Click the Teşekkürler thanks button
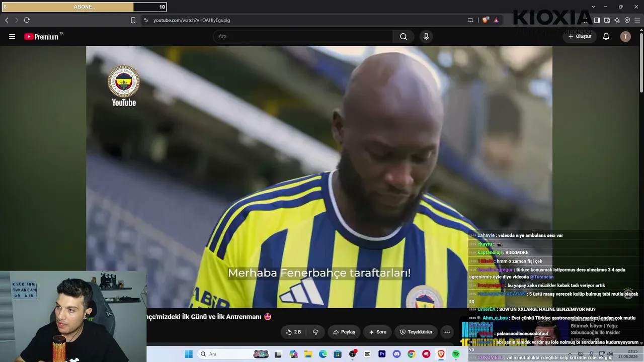 pos(416,332)
